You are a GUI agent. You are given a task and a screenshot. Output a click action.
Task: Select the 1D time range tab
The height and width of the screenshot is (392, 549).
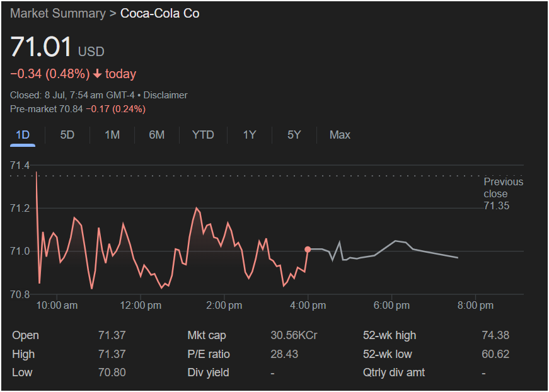(x=23, y=135)
